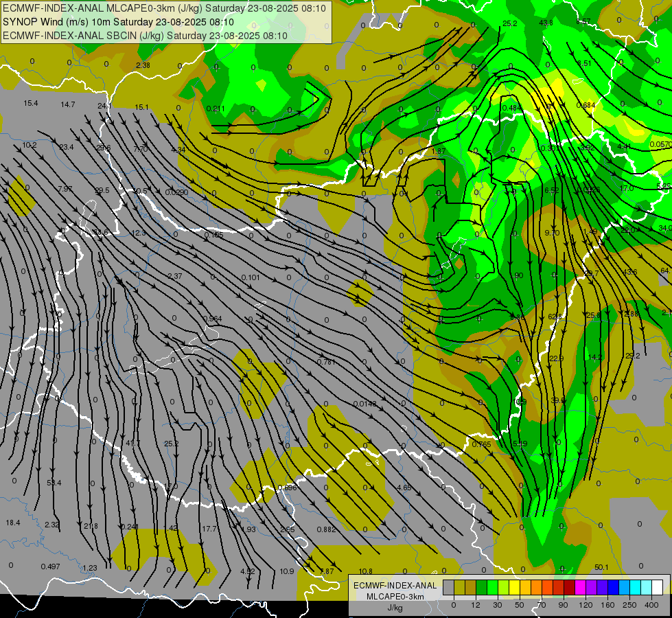This screenshot has height=618, width=672.
Task: Click the J/kg unit label in legend
Action: click(x=395, y=608)
